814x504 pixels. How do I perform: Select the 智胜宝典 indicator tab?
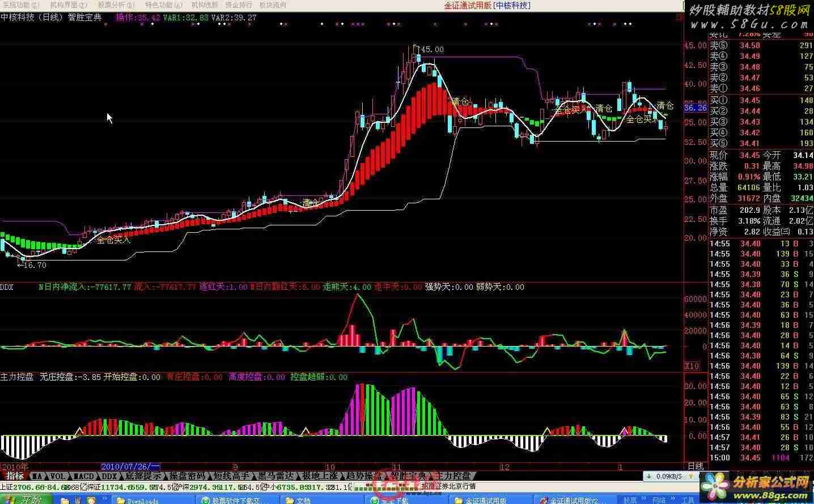pos(408,476)
